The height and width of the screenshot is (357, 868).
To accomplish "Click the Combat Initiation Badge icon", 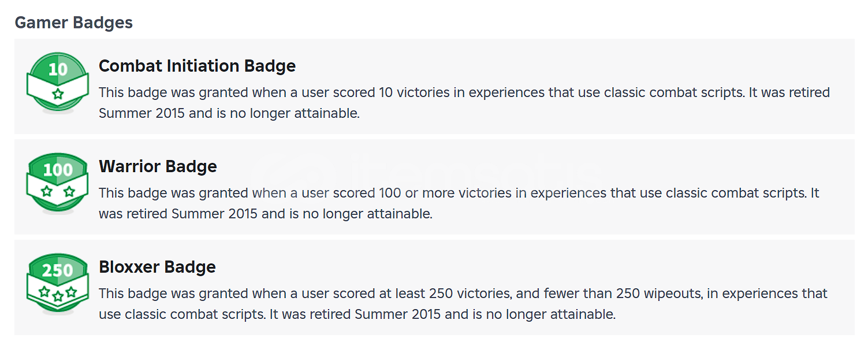I will [x=57, y=83].
